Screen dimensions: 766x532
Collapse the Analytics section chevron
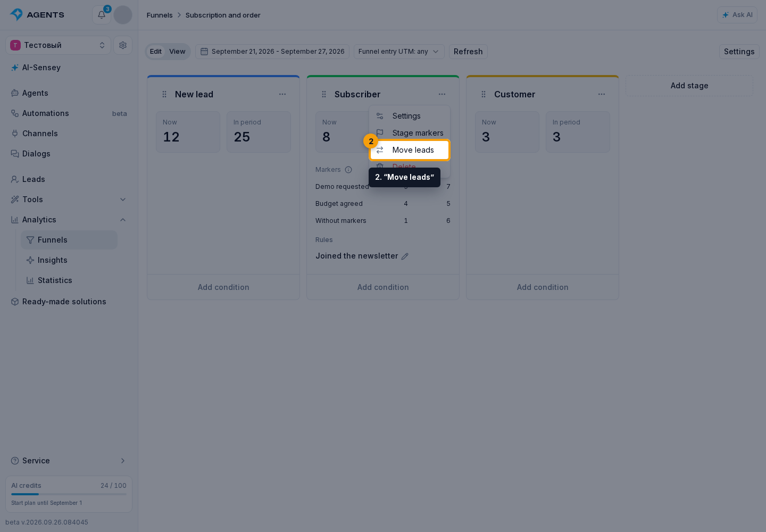coord(123,220)
